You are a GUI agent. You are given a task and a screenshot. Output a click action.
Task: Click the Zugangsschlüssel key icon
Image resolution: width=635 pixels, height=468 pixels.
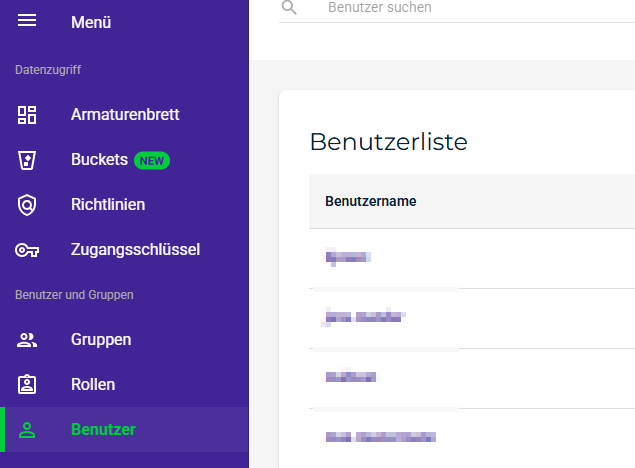click(27, 250)
